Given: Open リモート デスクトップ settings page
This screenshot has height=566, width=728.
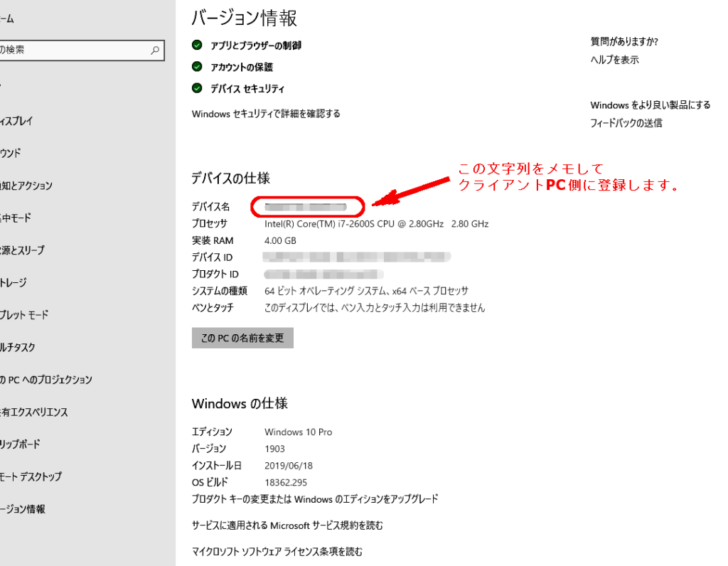Looking at the screenshot, I should [x=31, y=477].
